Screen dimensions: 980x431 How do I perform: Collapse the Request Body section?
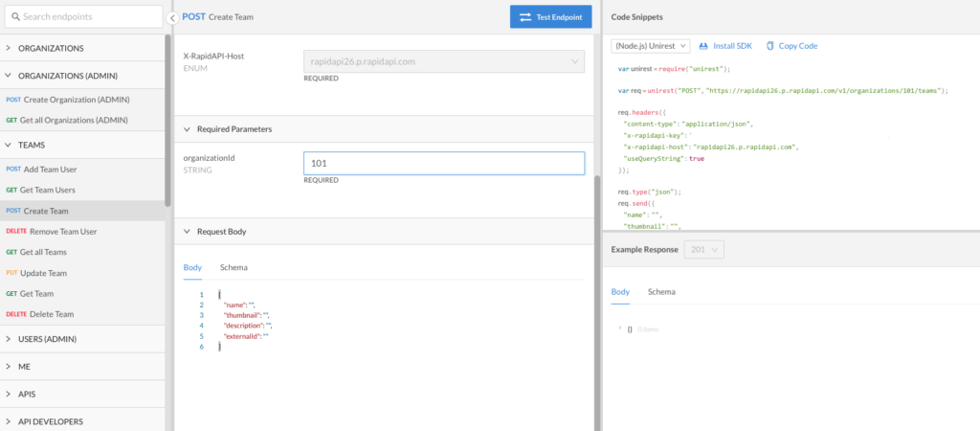[384, 231]
